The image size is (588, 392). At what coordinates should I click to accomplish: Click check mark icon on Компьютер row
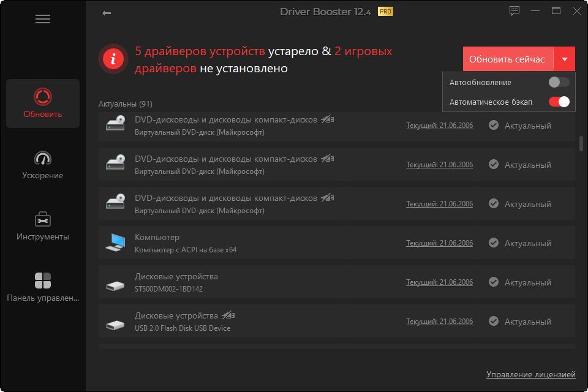coord(494,243)
